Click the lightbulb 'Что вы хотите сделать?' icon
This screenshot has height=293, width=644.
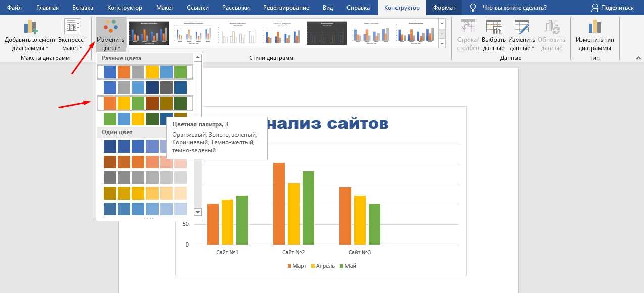[473, 8]
